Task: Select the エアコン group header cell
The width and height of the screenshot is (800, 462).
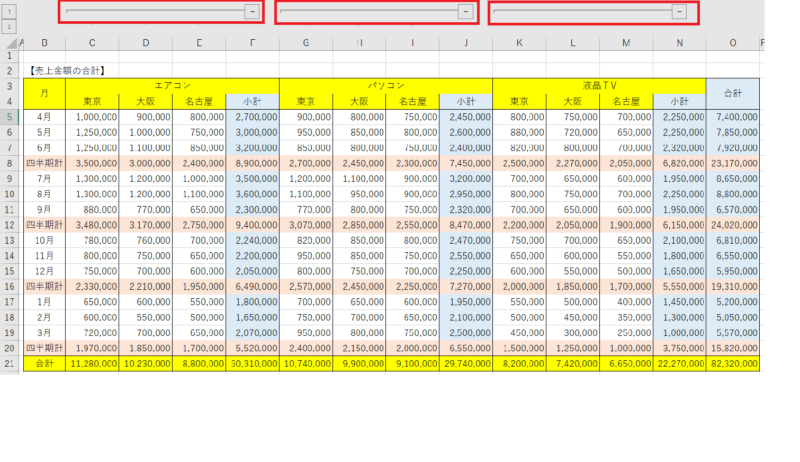Action: pos(172,86)
